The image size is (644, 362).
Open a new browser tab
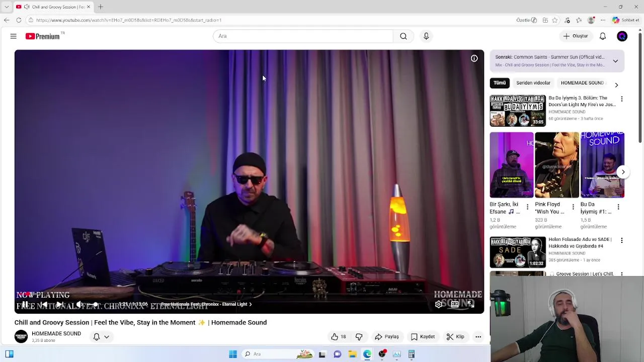click(x=101, y=7)
